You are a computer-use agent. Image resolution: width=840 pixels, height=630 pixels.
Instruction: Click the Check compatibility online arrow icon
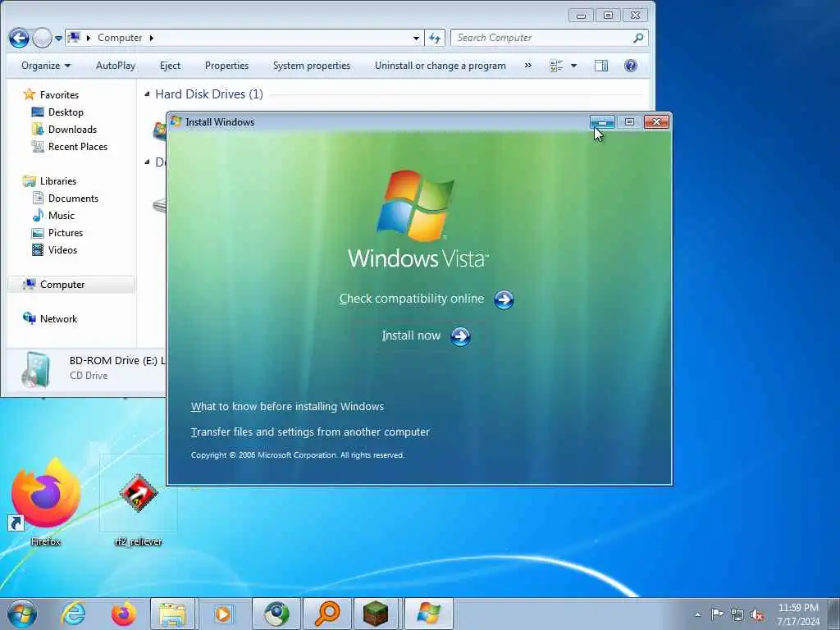(x=504, y=299)
